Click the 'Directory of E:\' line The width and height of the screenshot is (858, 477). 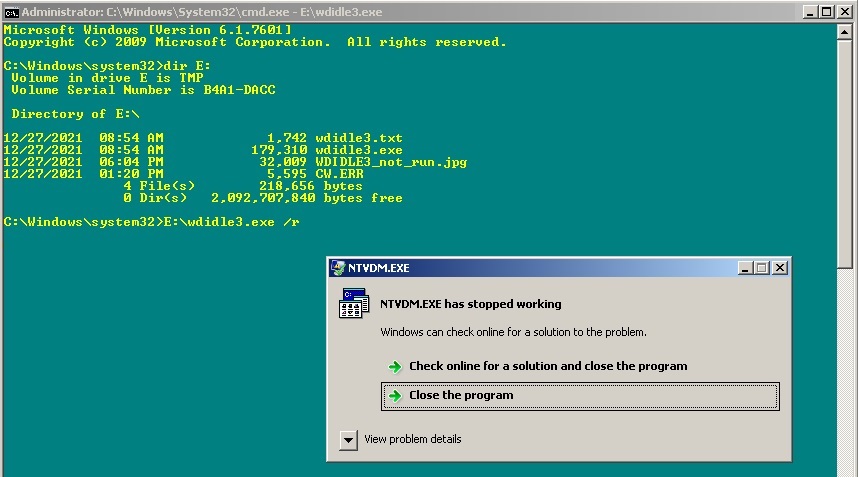click(x=76, y=114)
